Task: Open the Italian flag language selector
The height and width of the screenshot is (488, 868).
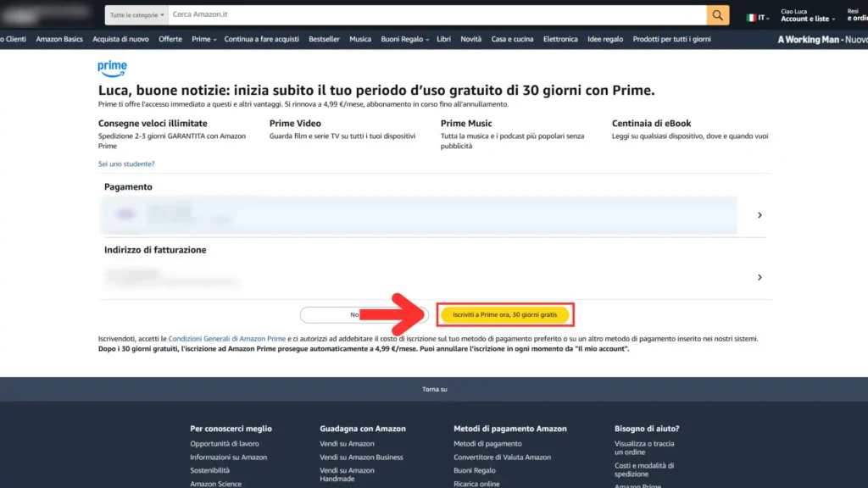Action: pos(757,18)
